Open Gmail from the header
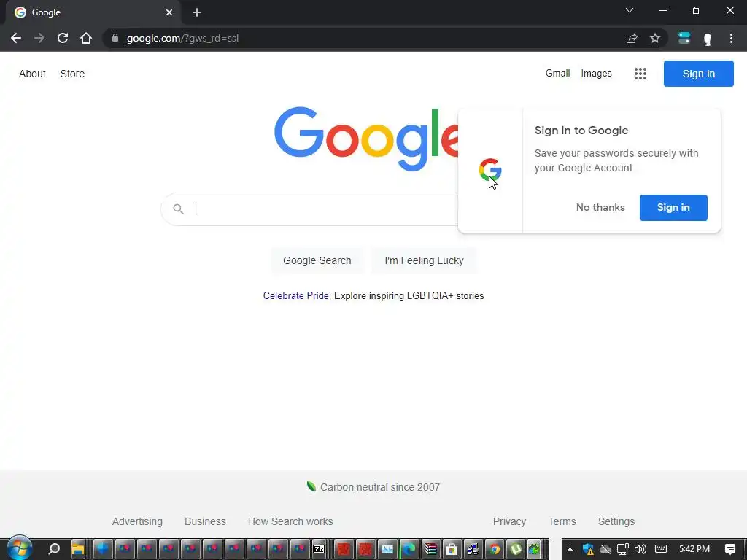The width and height of the screenshot is (747, 560). point(557,74)
